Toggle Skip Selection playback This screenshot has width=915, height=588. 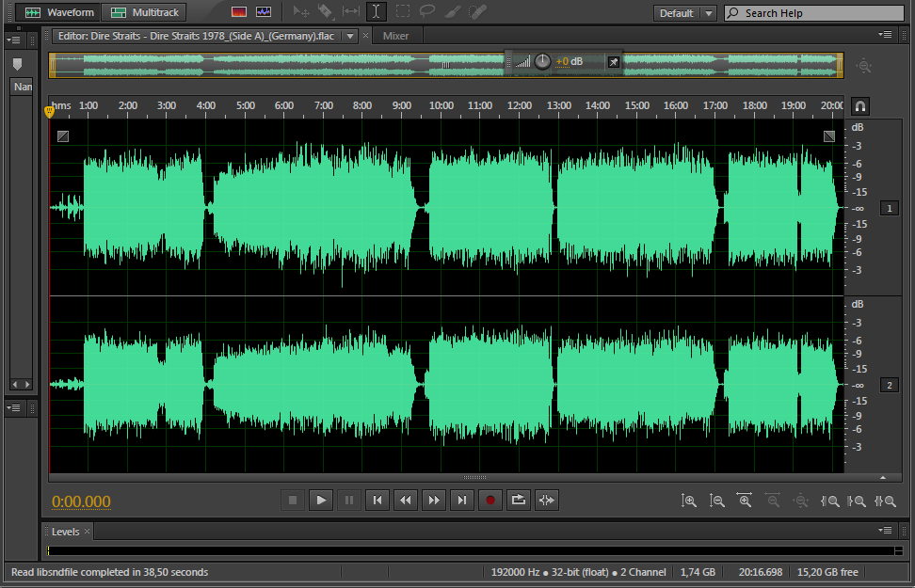(547, 500)
